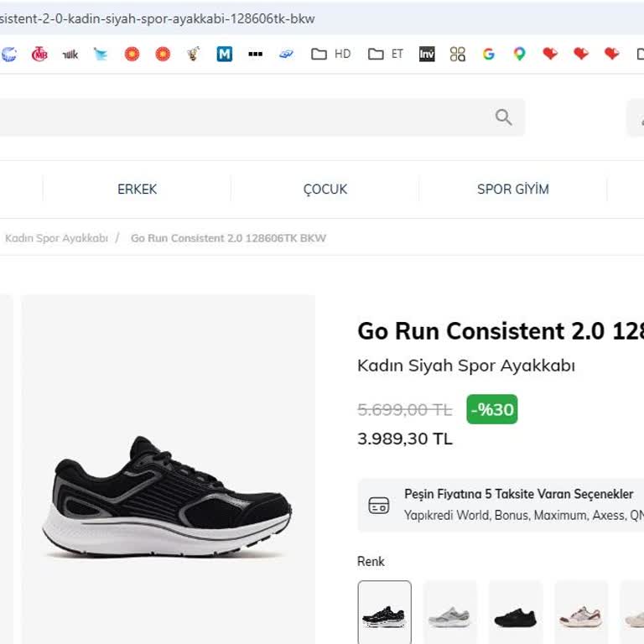Select the grey color variant thumbnail
Viewport: 644px width, 644px height.
pyautogui.click(x=449, y=612)
